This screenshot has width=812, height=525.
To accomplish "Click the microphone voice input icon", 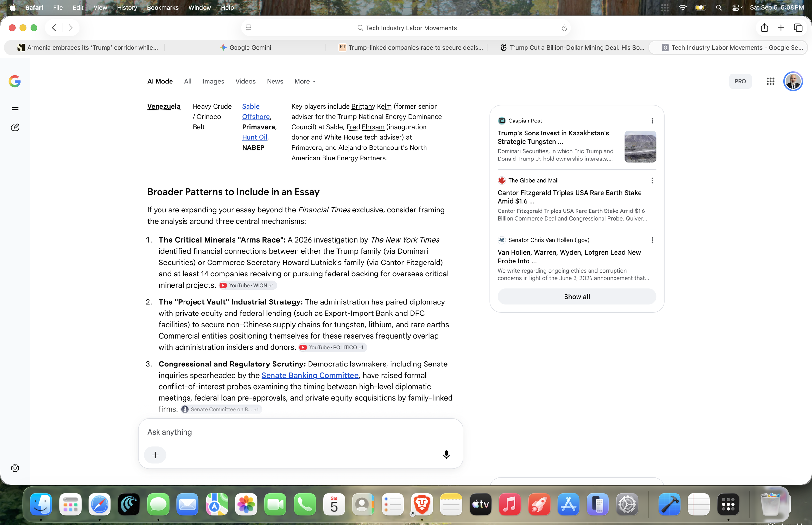I will [446, 455].
